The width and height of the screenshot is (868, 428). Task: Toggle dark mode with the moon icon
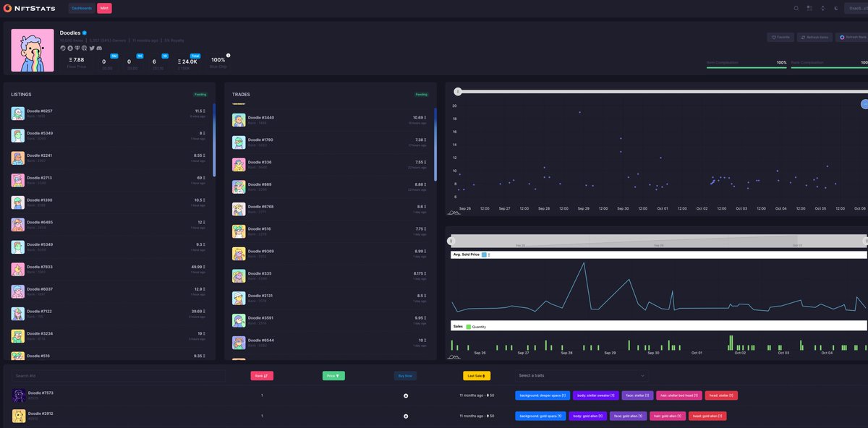[x=835, y=8]
